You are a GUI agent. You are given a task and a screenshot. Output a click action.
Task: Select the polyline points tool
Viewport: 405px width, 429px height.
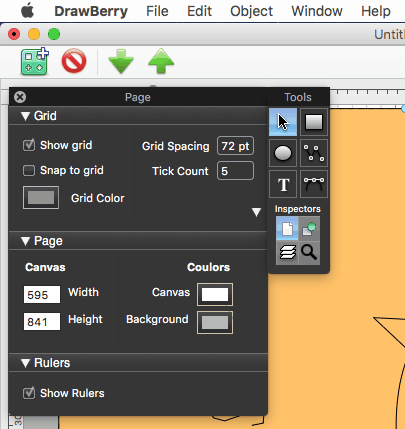(314, 153)
